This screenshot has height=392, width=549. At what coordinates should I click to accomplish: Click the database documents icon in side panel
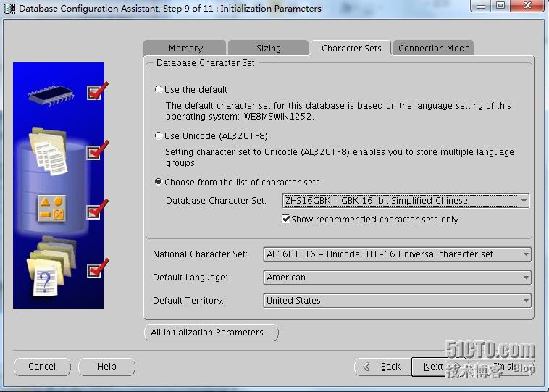click(x=49, y=151)
